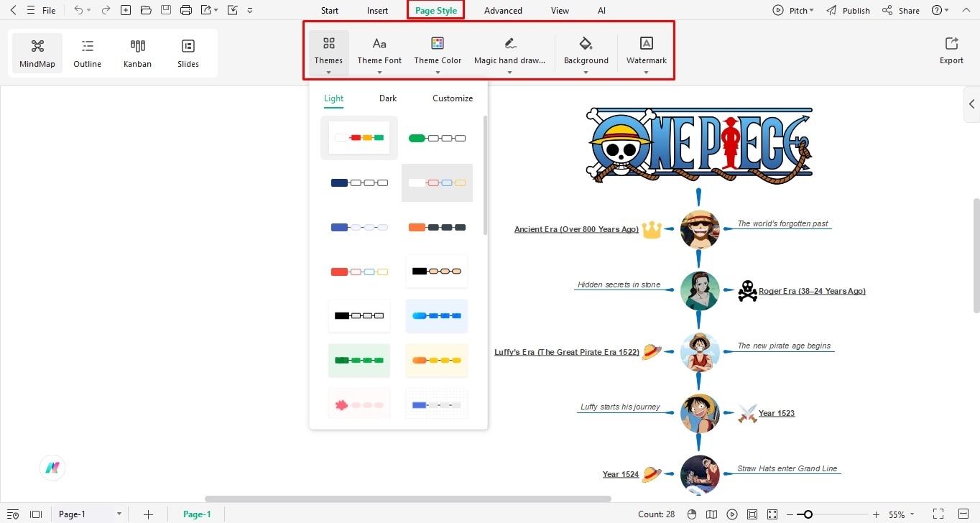Switch to Outline view mode
980x523 pixels.
88,53
